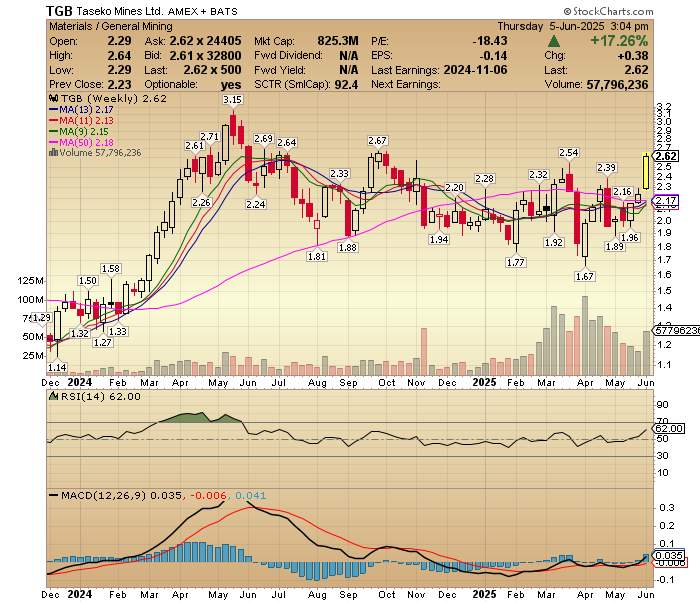This screenshot has height=603, width=700.
Task: Click the 3.15 peak price annotation
Action: (x=233, y=100)
